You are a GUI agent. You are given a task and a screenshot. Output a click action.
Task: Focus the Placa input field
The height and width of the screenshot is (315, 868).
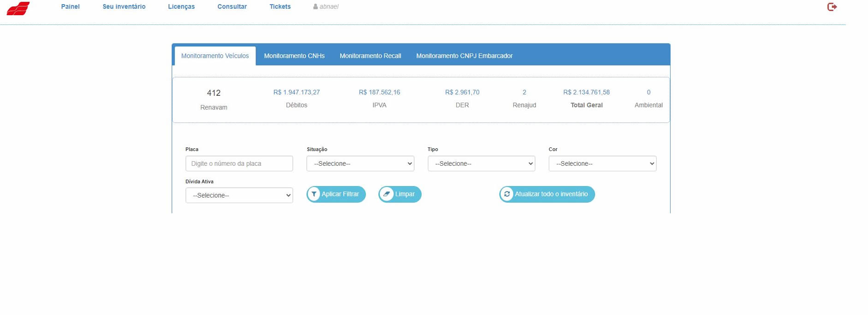coord(239,163)
